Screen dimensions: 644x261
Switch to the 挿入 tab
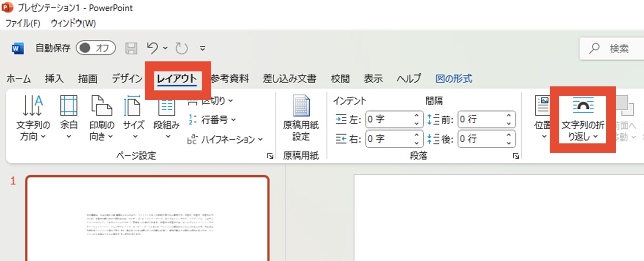(x=54, y=79)
